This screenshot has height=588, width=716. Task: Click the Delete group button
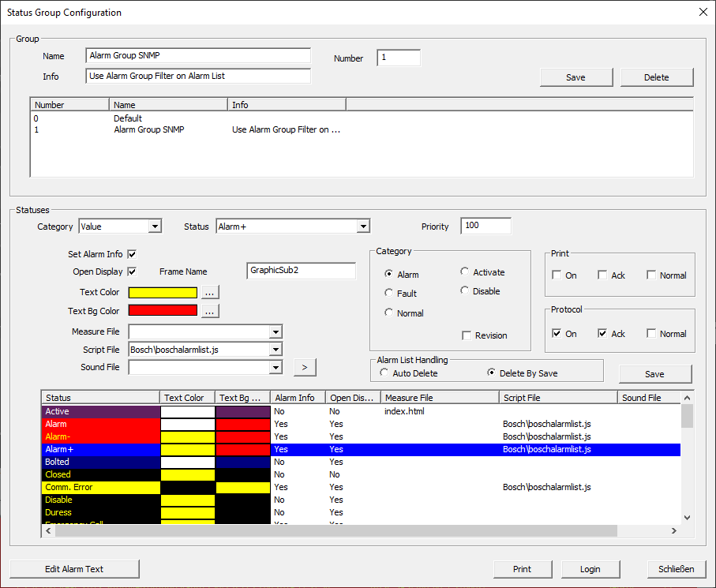(x=657, y=77)
